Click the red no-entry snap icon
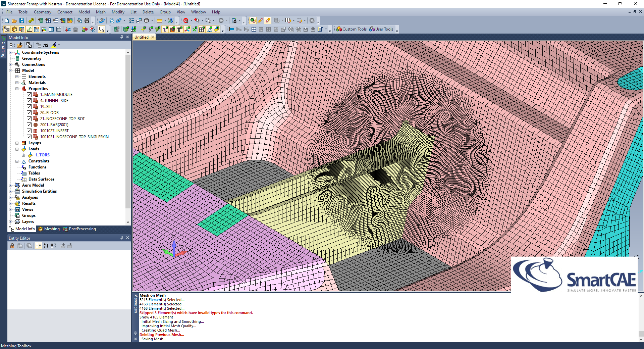Screen dimensions: 644x349 pyautogui.click(x=186, y=20)
